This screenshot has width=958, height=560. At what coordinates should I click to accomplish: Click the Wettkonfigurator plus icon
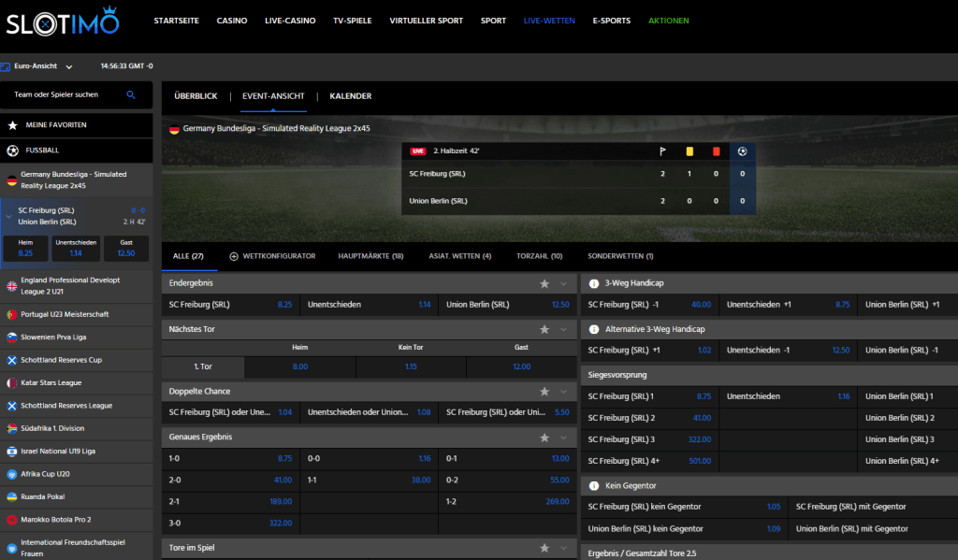[233, 256]
